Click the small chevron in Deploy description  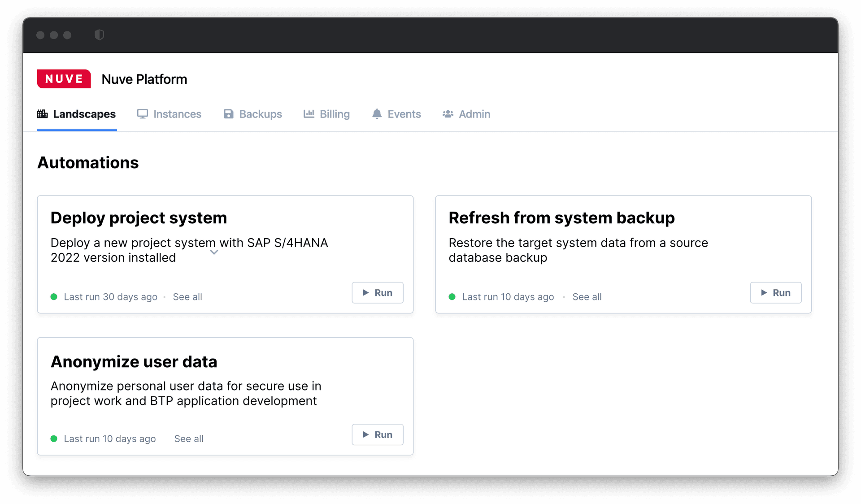tap(214, 252)
